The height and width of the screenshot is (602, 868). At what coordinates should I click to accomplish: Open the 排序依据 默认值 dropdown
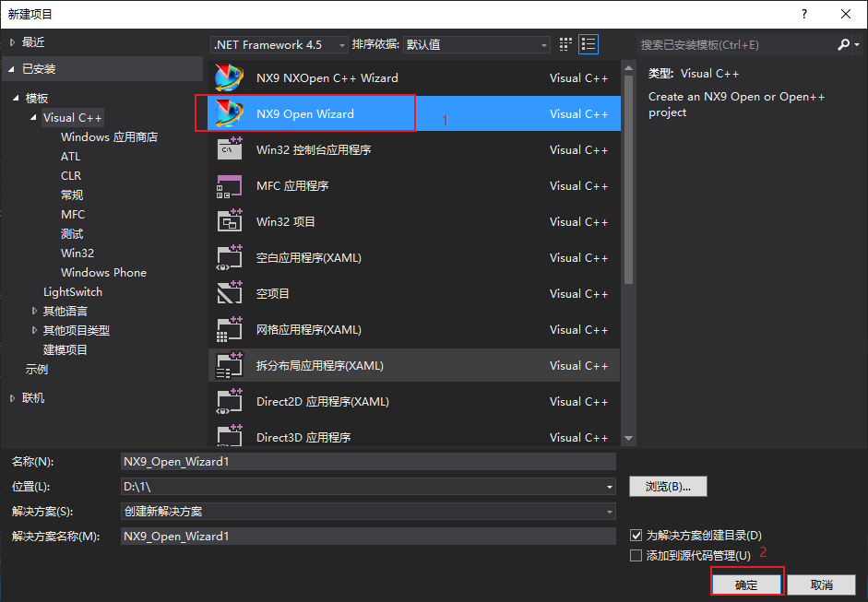click(x=477, y=45)
